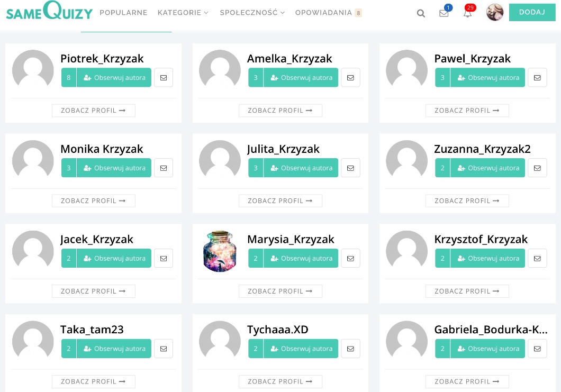The width and height of the screenshot is (561, 392).
Task: Expand the Społeczność dropdown menu
Action: tap(252, 13)
